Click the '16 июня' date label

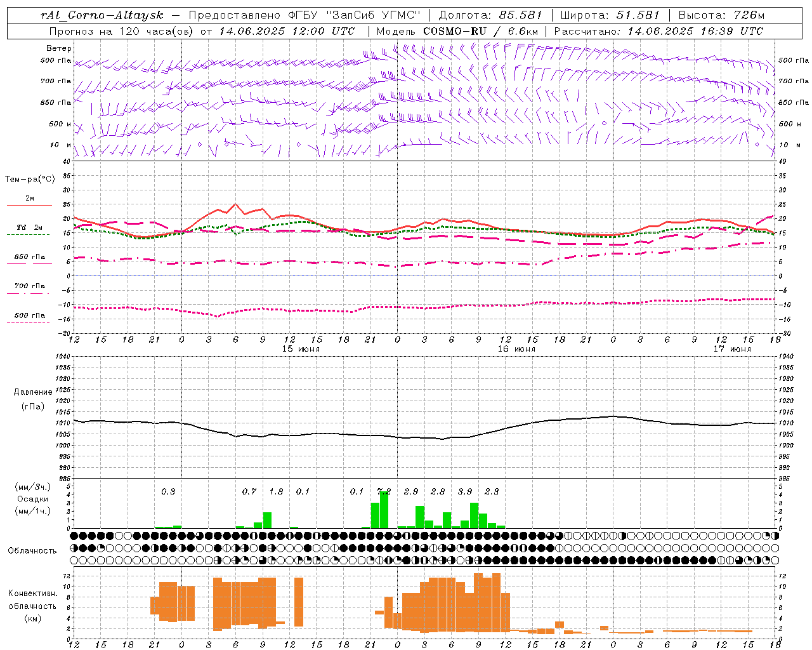pyautogui.click(x=516, y=349)
